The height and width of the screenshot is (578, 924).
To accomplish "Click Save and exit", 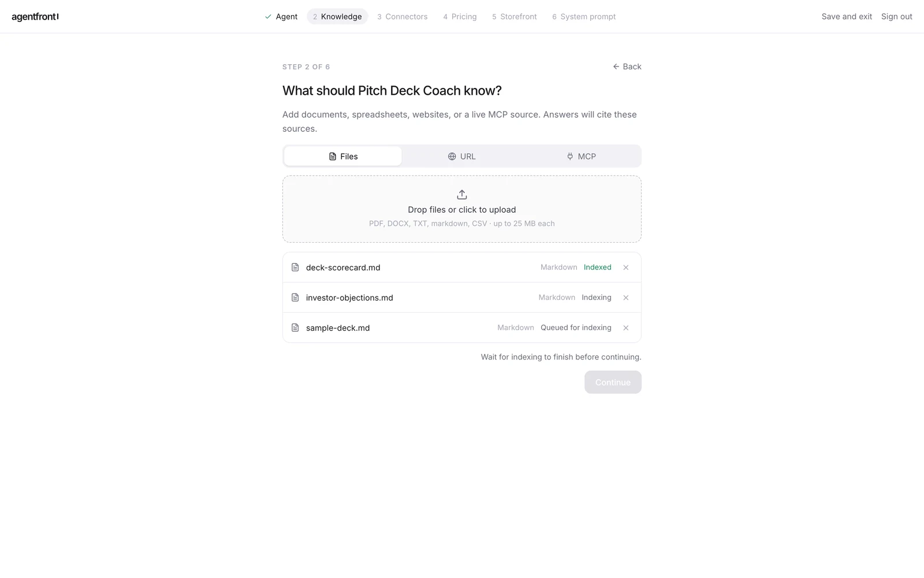I will [x=847, y=17].
